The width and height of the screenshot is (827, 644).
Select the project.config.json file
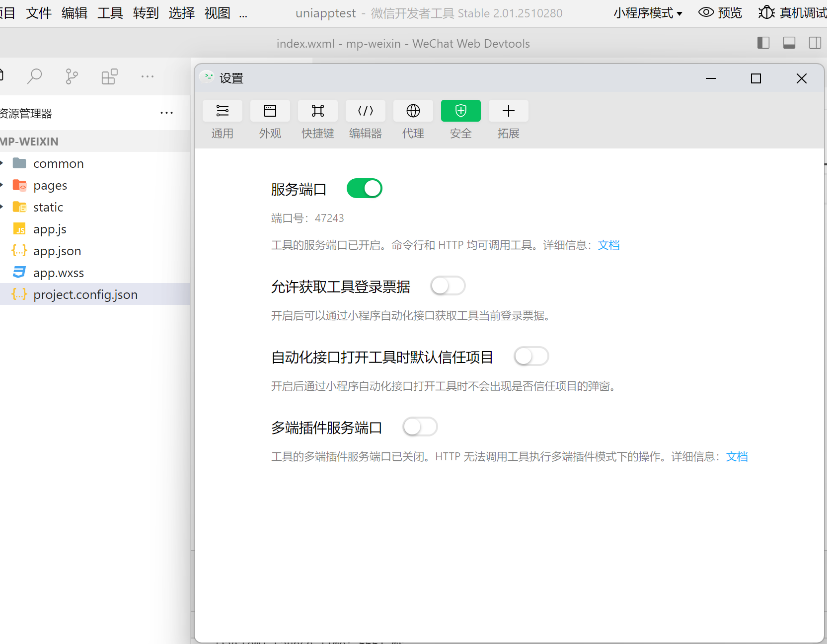tap(85, 294)
